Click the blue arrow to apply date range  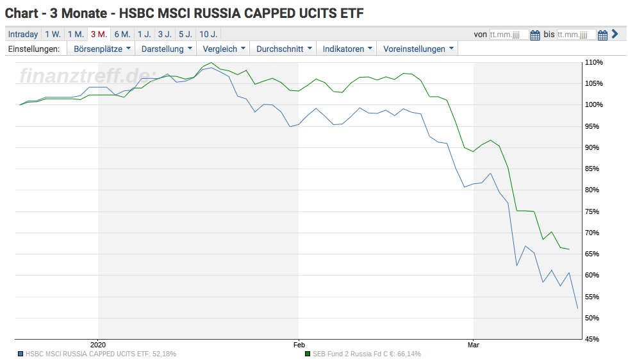tap(615, 35)
